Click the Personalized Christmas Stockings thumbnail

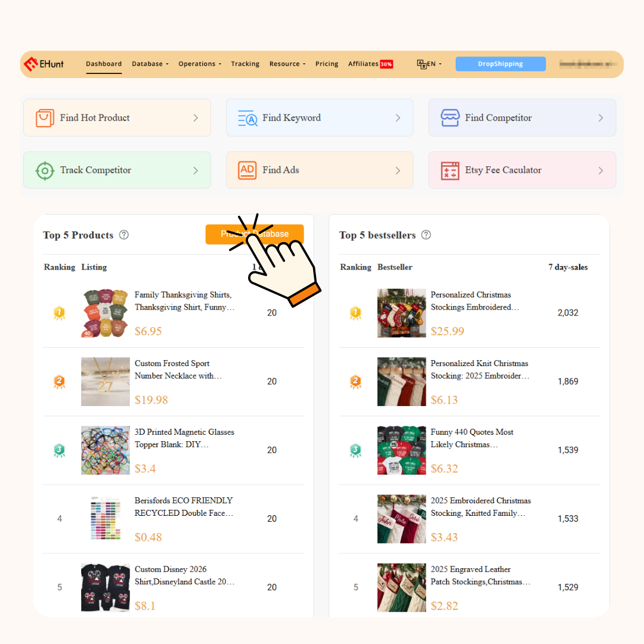coord(401,312)
